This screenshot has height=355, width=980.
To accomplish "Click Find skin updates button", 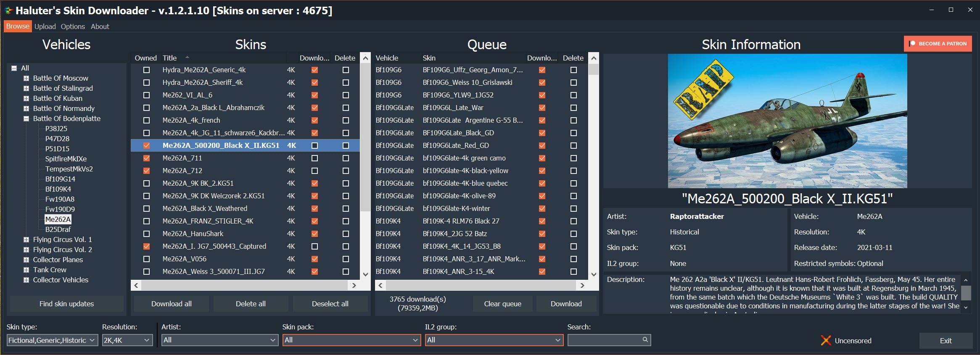I will coord(66,304).
